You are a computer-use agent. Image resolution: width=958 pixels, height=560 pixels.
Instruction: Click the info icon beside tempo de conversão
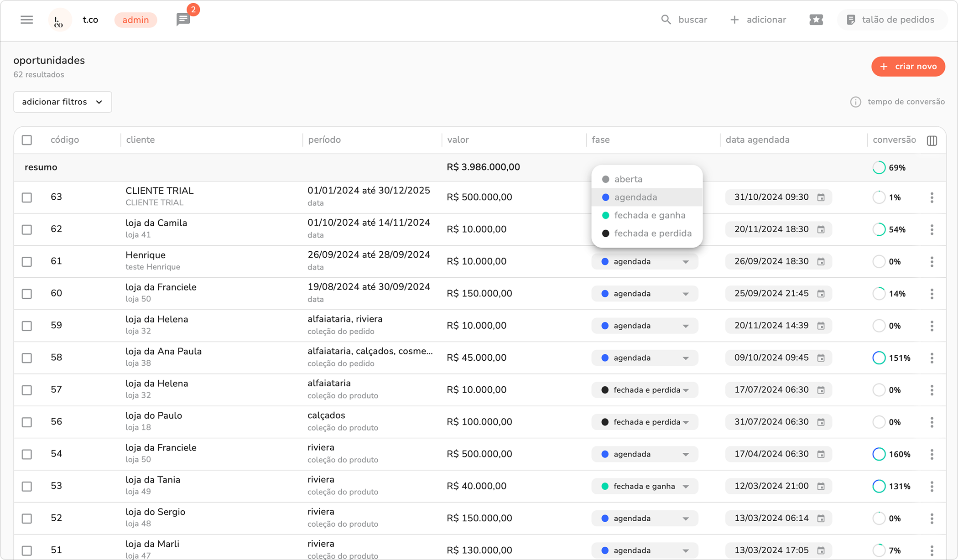pos(855,102)
